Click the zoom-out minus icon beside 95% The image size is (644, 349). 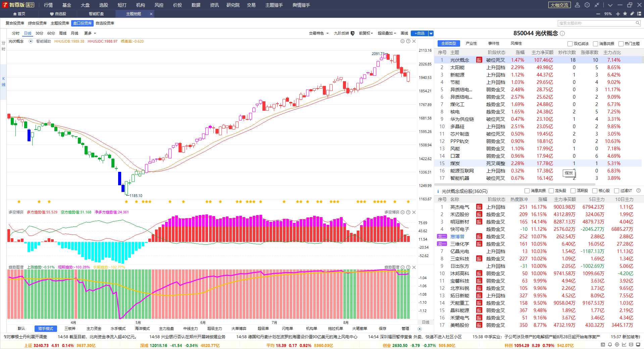click(x=598, y=14)
